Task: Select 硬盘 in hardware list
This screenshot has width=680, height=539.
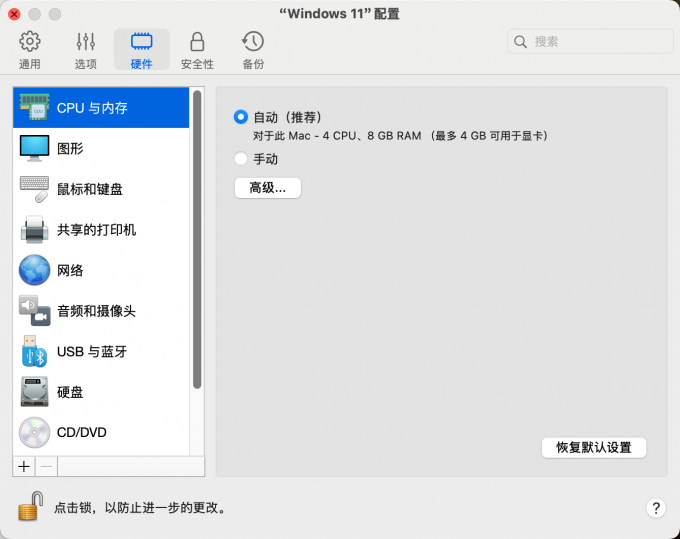Action: tap(101, 392)
